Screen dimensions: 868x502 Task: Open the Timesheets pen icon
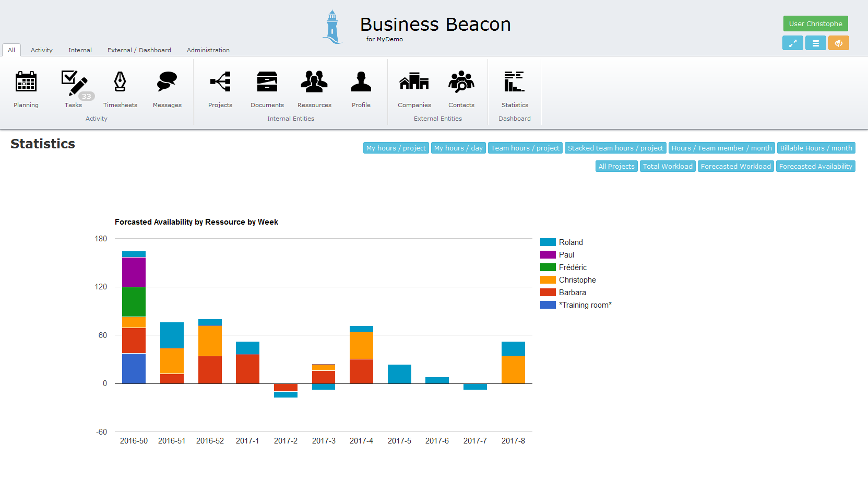click(120, 83)
